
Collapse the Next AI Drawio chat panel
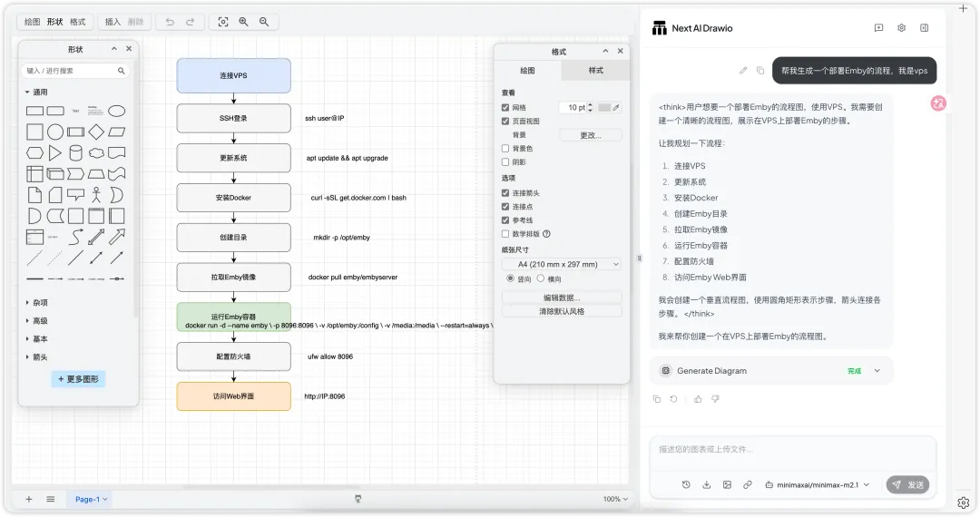pos(925,28)
